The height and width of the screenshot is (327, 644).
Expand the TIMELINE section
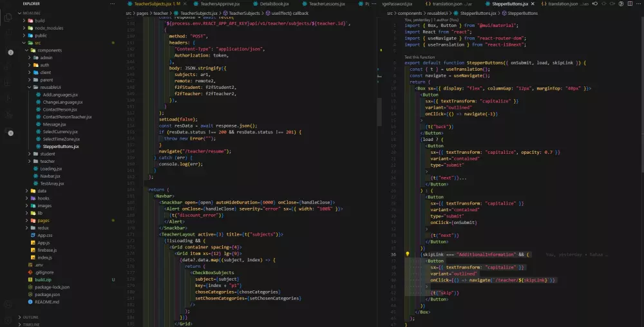pos(19,324)
